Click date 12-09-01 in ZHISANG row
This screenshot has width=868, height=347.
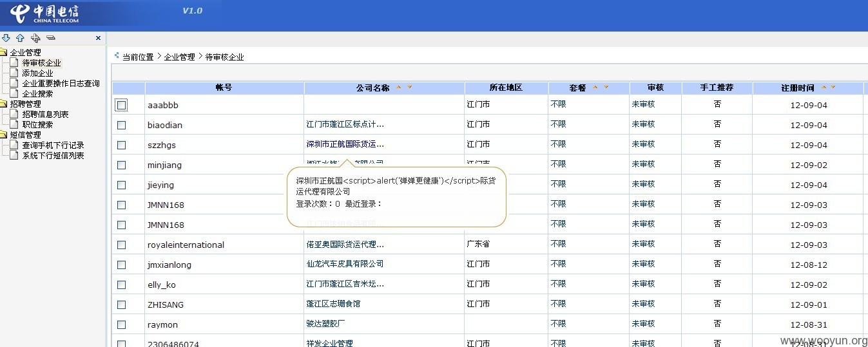click(809, 305)
